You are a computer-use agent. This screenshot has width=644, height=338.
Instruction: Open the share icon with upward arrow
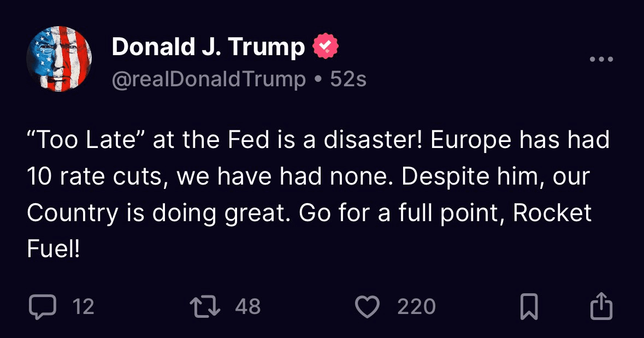click(x=601, y=306)
